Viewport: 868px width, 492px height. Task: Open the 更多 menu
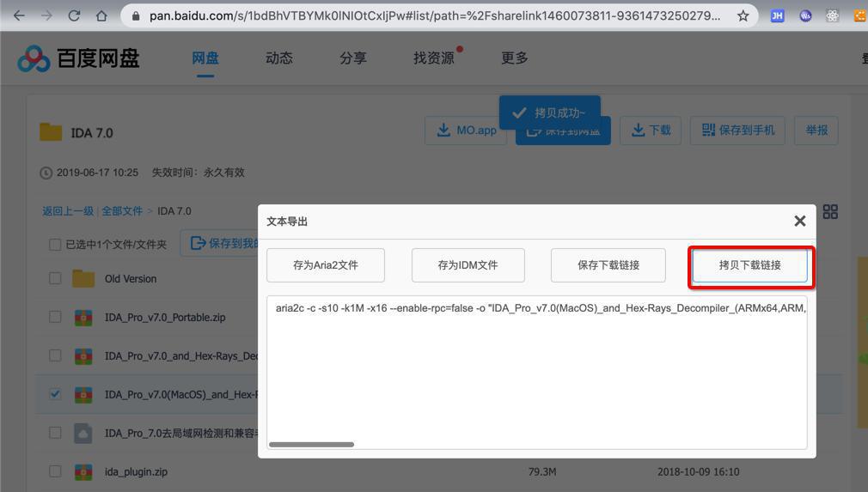click(x=514, y=58)
